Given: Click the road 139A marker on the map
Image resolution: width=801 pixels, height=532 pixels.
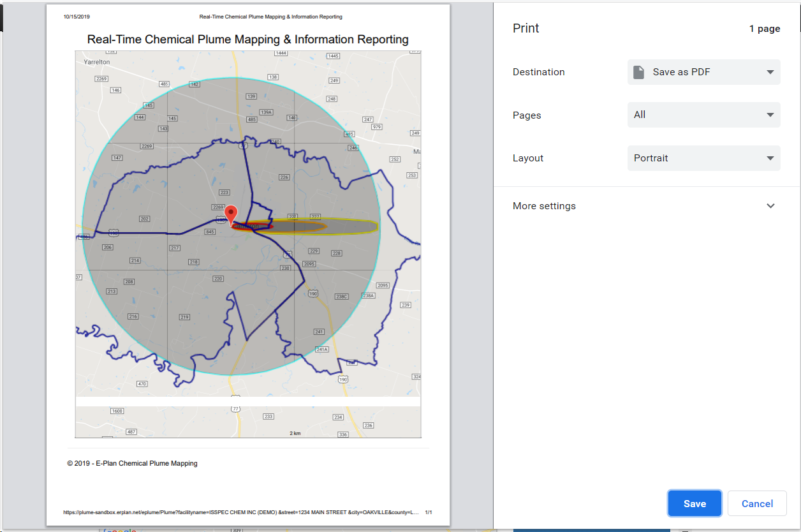Looking at the screenshot, I should pyautogui.click(x=266, y=112).
